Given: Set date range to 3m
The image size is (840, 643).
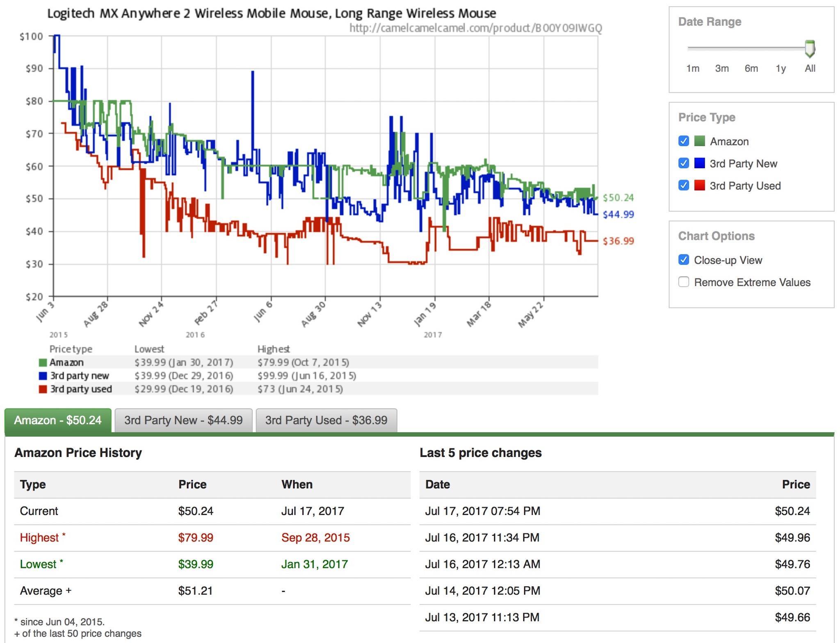Looking at the screenshot, I should tap(722, 69).
